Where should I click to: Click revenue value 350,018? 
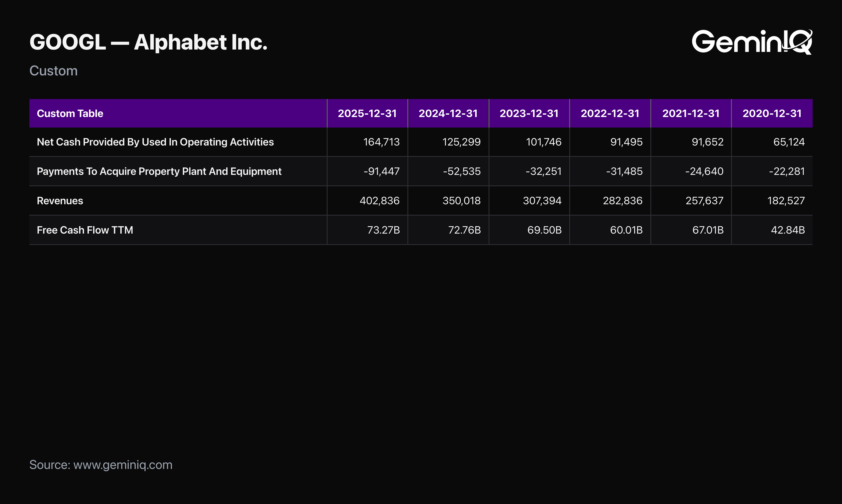461,201
